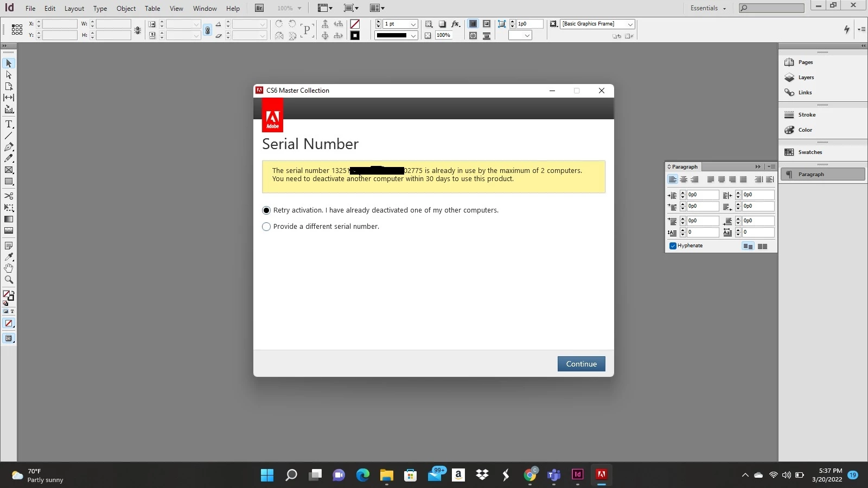Screen dimensions: 868x488
Task: Select the Type tool
Action: click(x=9, y=124)
